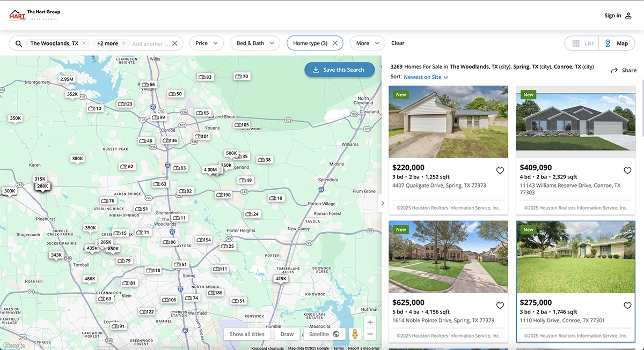This screenshot has width=644, height=350.
Task: Open photo of 1614 Noble Pointe listing
Action: 448,257
